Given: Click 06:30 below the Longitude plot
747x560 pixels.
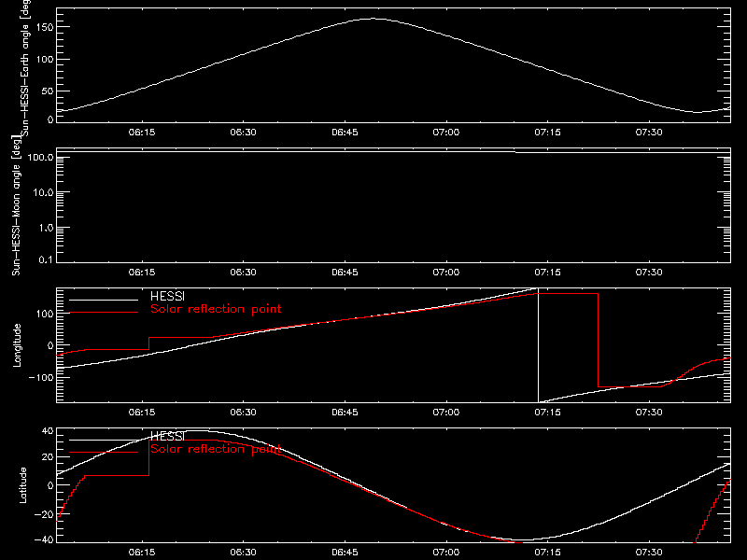Looking at the screenshot, I should (x=243, y=413).
